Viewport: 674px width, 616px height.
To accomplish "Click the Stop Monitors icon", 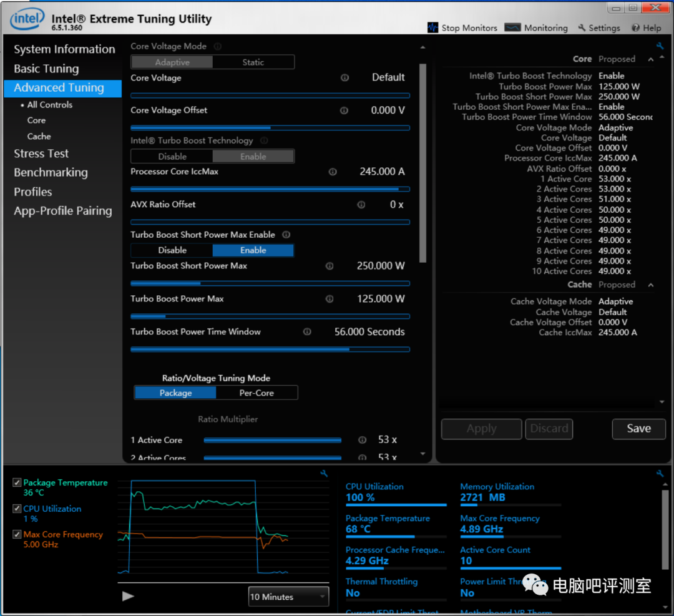I will (x=432, y=27).
